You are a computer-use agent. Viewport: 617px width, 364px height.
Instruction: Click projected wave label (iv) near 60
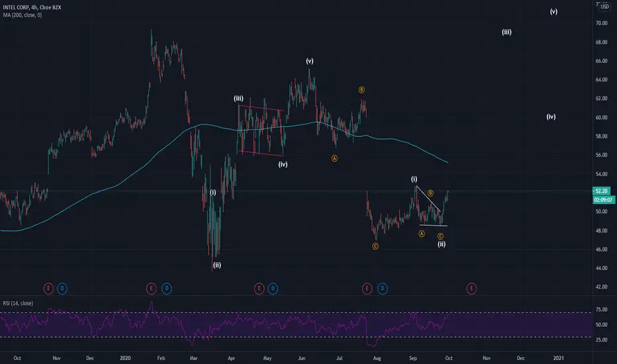[x=551, y=116]
